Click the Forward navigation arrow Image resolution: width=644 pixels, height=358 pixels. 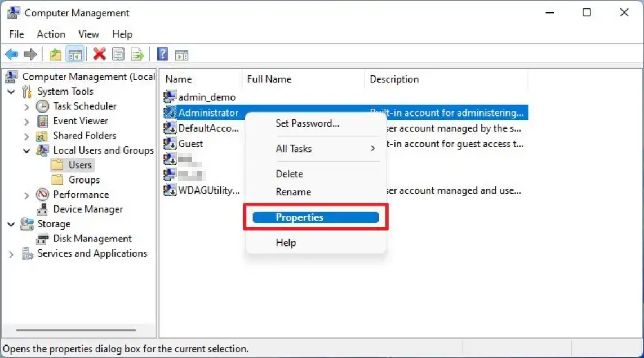[29, 54]
